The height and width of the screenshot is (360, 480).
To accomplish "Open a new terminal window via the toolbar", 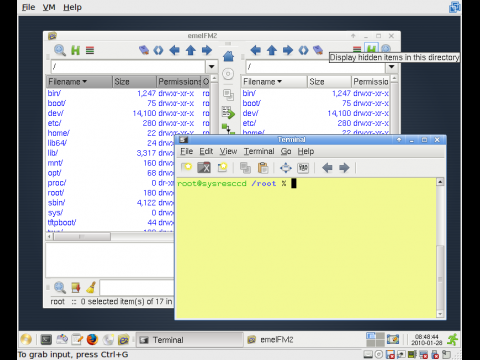I will [222, 167].
